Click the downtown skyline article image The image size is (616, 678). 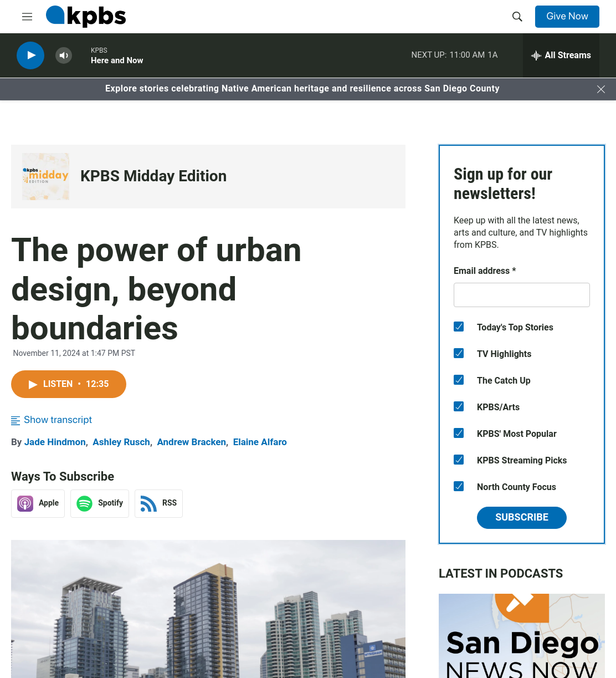(x=208, y=609)
